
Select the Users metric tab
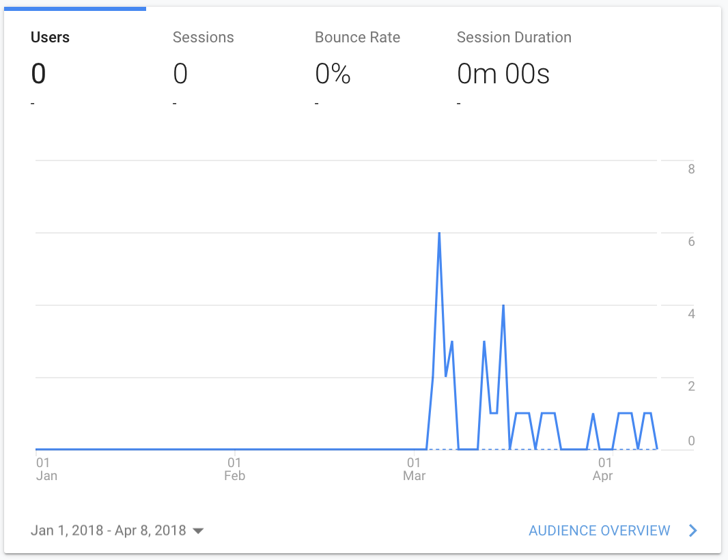click(x=74, y=65)
